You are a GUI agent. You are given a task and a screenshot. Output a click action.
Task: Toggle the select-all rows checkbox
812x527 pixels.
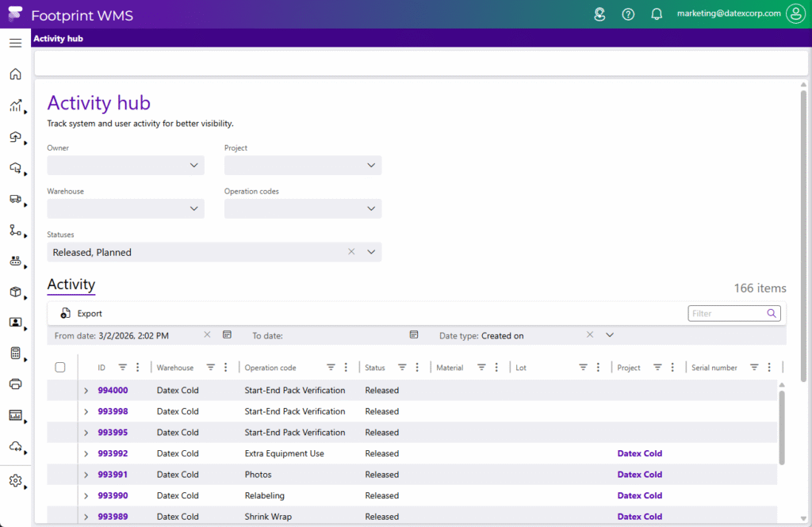[x=60, y=368]
